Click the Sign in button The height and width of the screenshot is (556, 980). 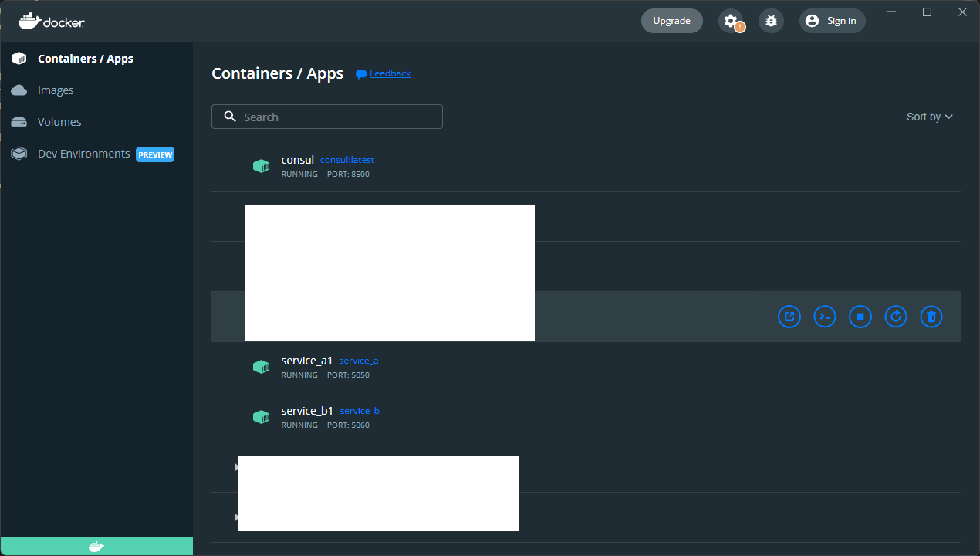(832, 21)
